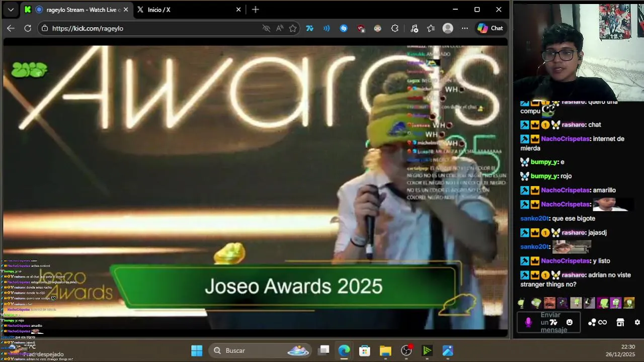Screen dimensions: 644x362
Task: Add page to favorites star
Action: point(293,28)
